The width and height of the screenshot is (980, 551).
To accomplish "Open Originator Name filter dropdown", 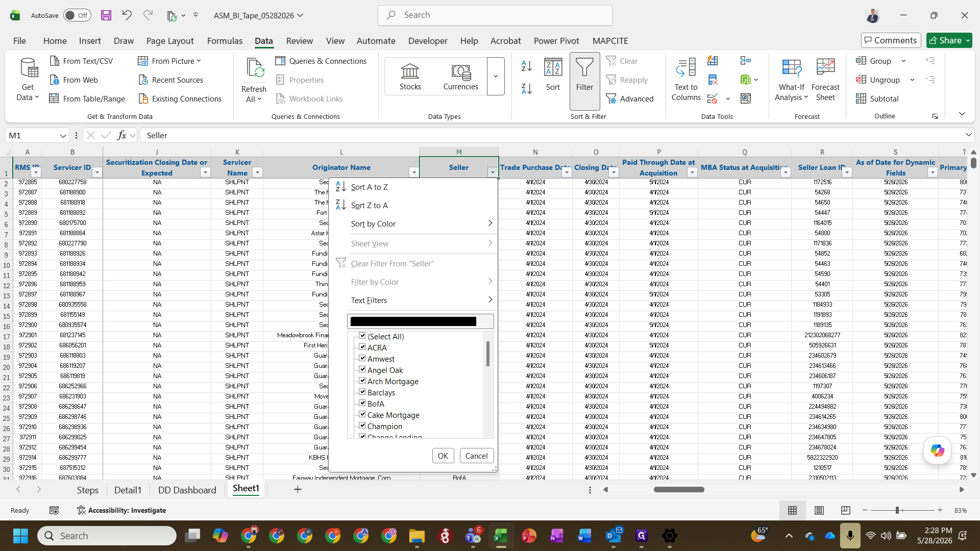I will [x=414, y=172].
